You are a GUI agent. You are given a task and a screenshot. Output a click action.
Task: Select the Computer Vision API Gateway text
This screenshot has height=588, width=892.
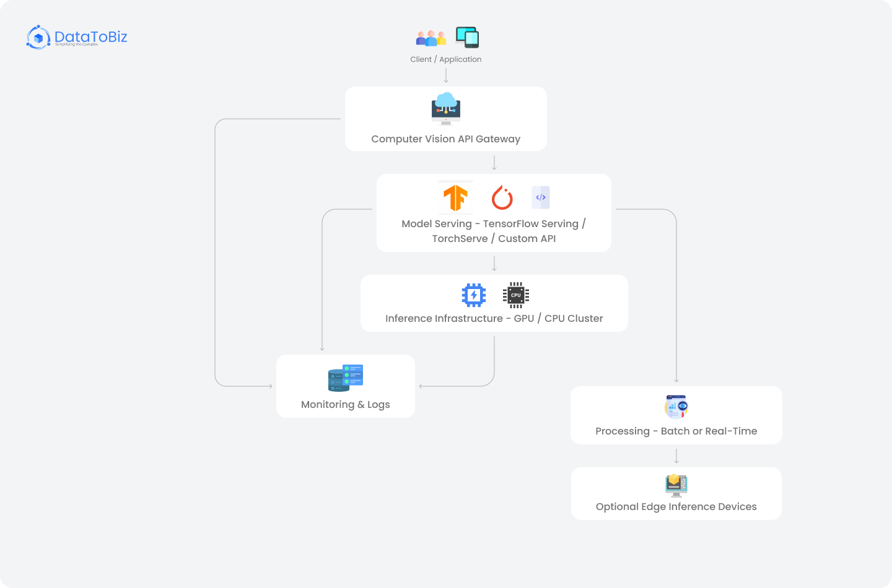coord(445,139)
